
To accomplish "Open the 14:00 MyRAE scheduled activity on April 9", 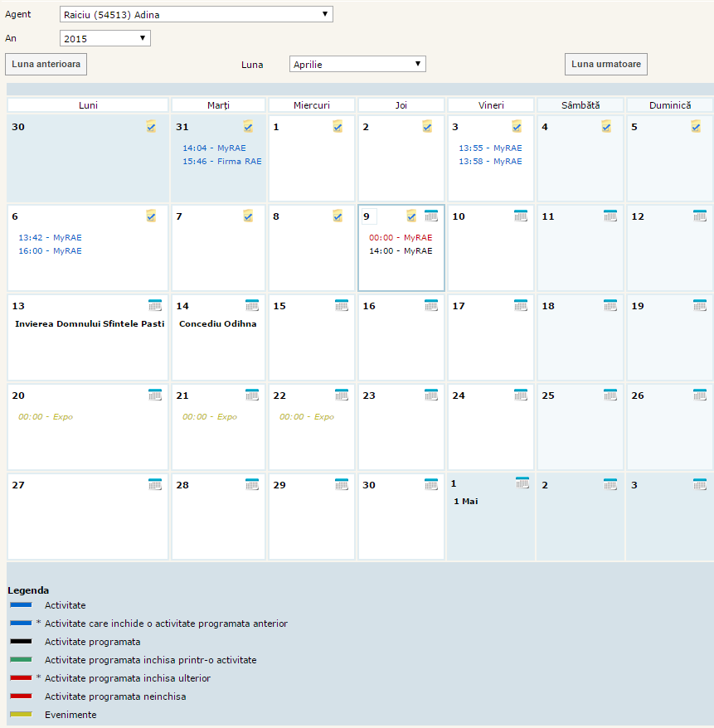I will click(x=401, y=250).
